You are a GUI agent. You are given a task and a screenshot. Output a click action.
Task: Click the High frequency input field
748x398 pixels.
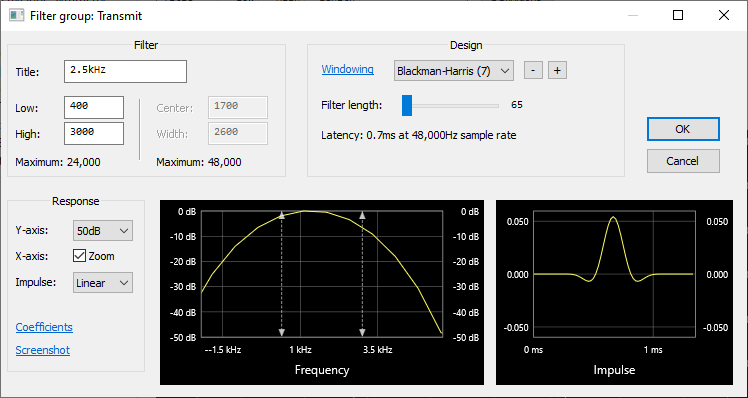[x=94, y=133]
